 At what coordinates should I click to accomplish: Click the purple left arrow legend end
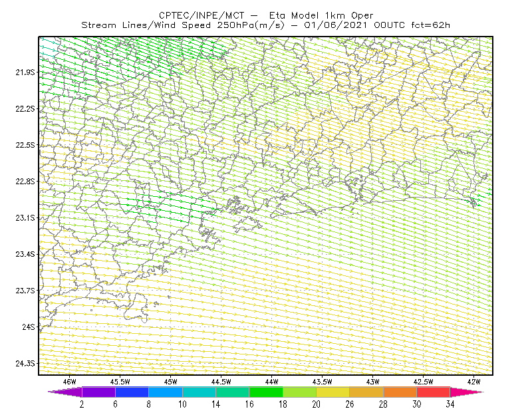point(65,392)
